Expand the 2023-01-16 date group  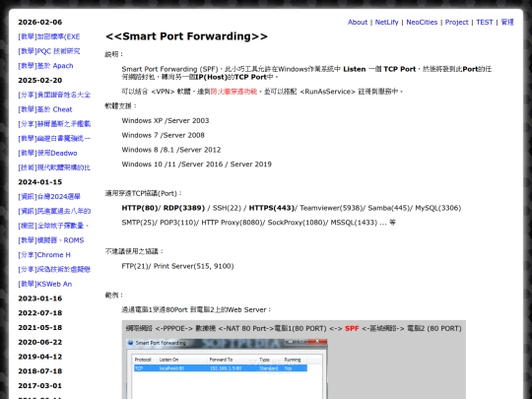[x=40, y=299]
